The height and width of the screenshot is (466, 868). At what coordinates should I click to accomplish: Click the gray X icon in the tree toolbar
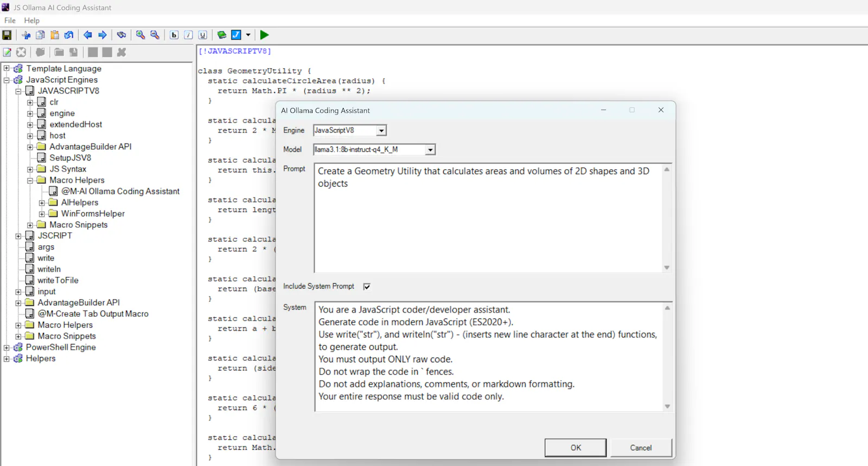(122, 52)
